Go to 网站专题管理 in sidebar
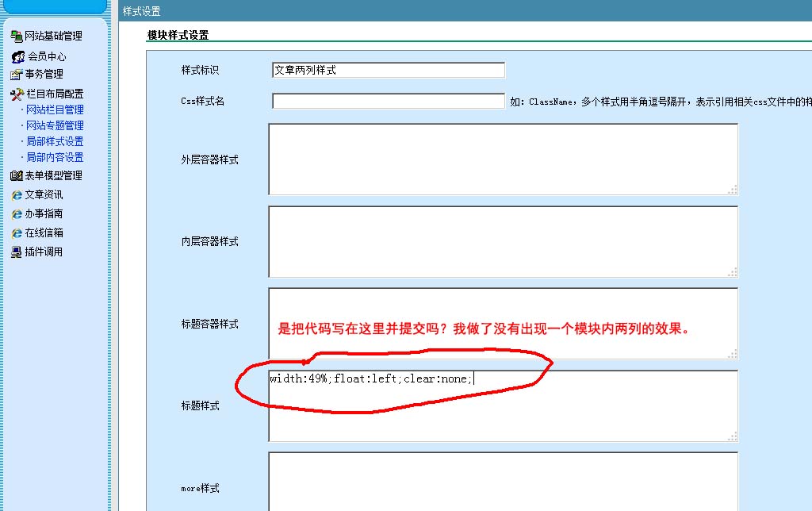 tap(55, 125)
